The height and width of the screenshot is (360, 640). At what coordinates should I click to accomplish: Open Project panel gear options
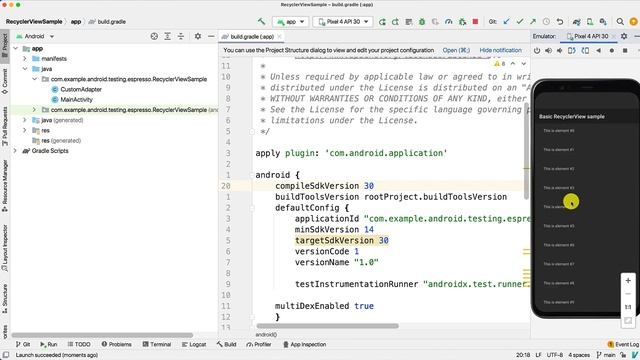(x=198, y=36)
